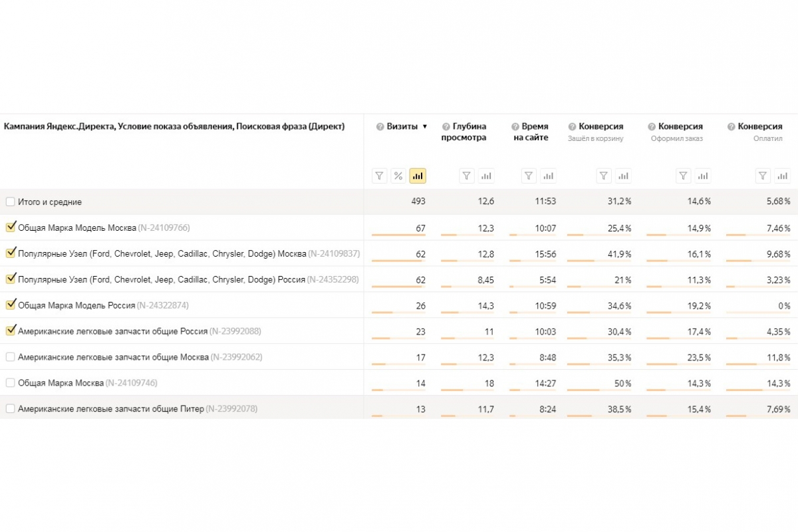The width and height of the screenshot is (798, 532).
Task: Filter the Конверсия Оформил заказ column
Action: (684, 176)
